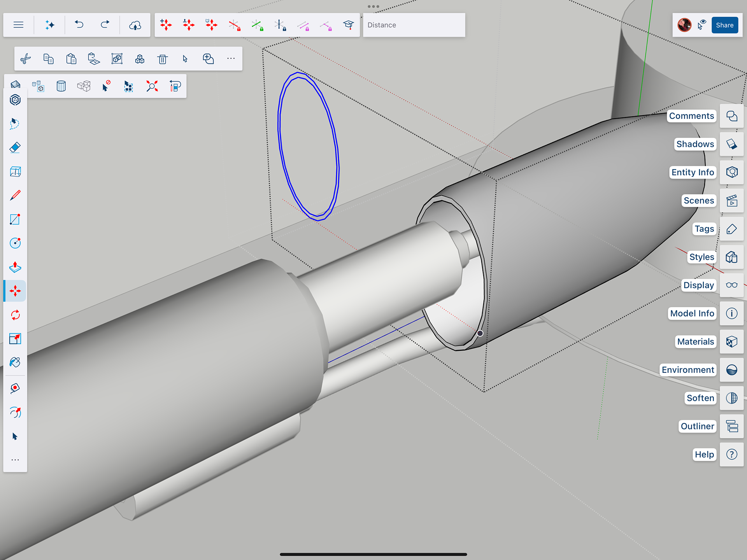The height and width of the screenshot is (560, 747).
Task: Toggle green axis lock move option
Action: pyautogui.click(x=257, y=25)
